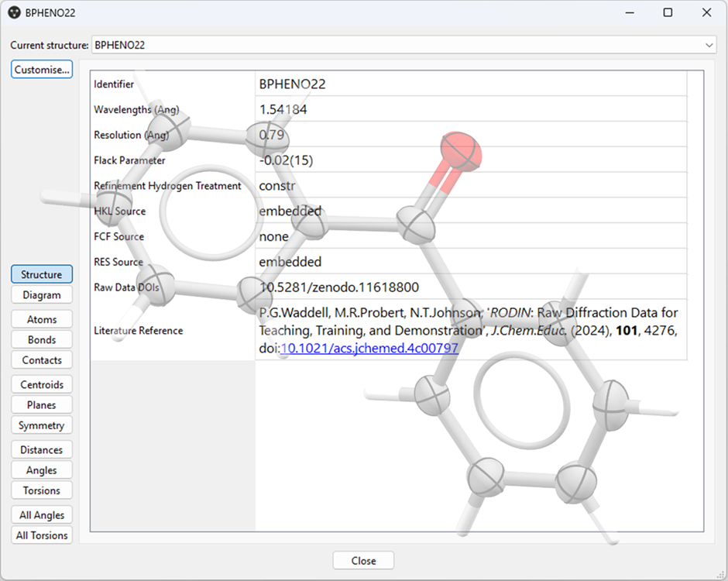Open the 10.1021/acs.jchemed.4c00797 DOI link
Image resolution: width=728 pixels, height=581 pixels.
(369, 349)
